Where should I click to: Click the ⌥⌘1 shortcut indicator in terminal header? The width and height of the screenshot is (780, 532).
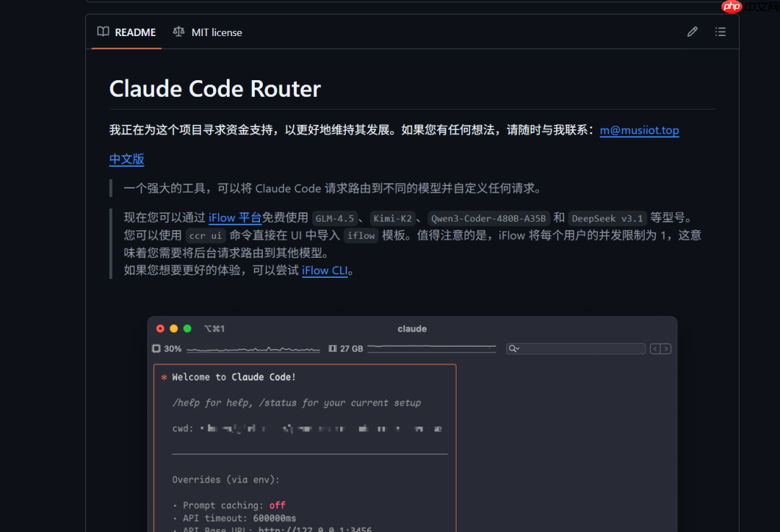[x=213, y=328]
